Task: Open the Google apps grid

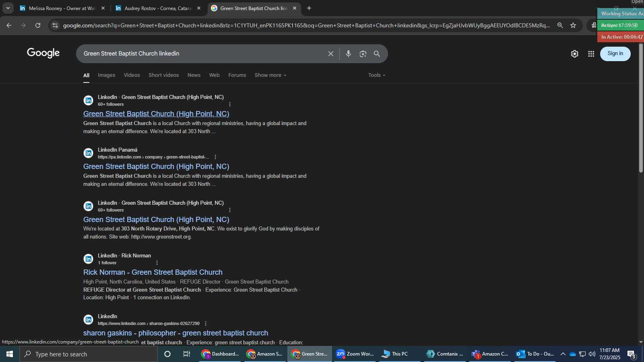Action: click(591, 53)
